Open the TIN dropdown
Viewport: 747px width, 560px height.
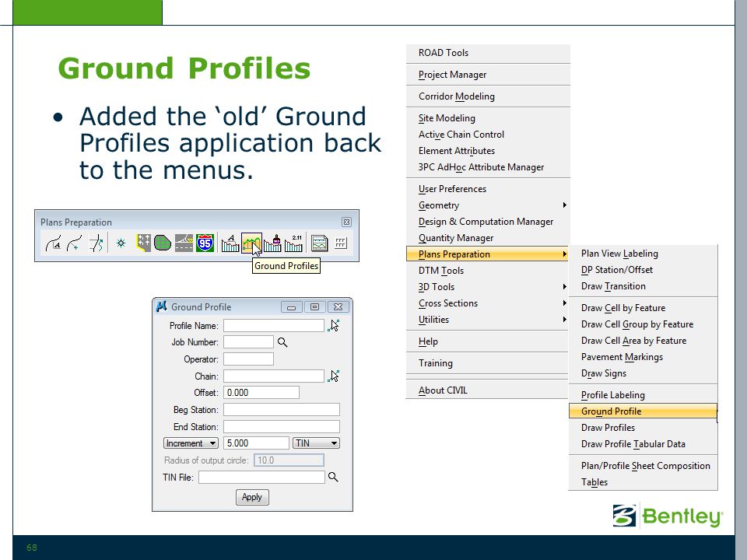pos(317,443)
